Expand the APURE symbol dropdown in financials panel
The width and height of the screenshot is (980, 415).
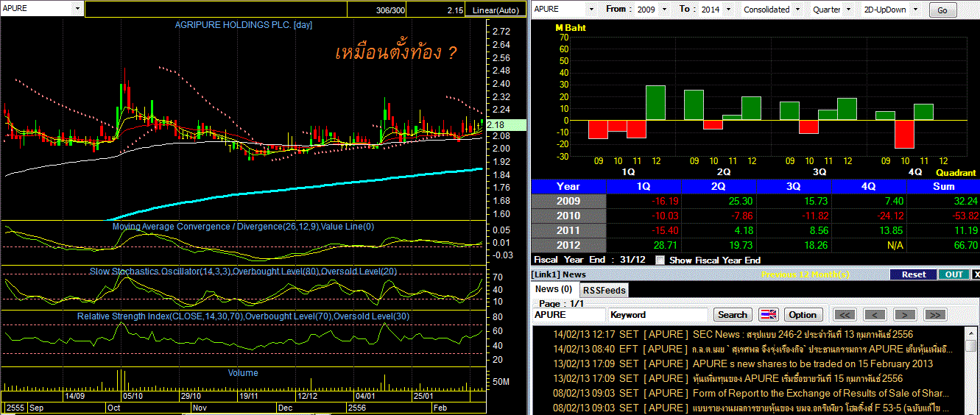591,10
